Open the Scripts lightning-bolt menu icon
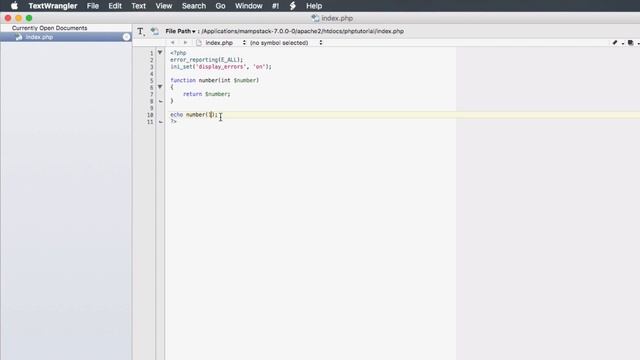Image resolution: width=640 pixels, height=360 pixels. pos(293,6)
